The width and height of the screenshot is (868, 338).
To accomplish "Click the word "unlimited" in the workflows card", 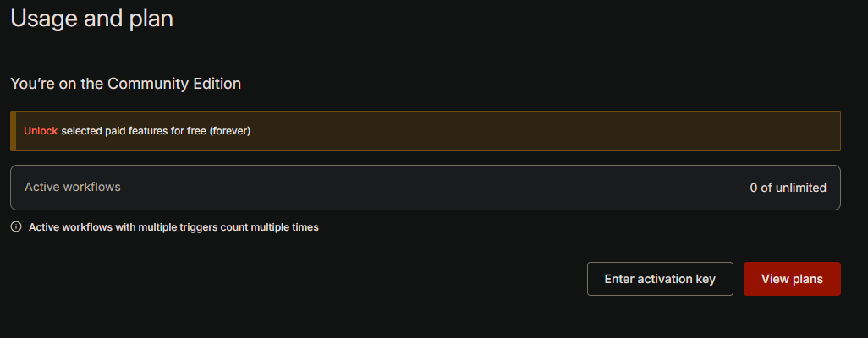I will click(x=800, y=188).
